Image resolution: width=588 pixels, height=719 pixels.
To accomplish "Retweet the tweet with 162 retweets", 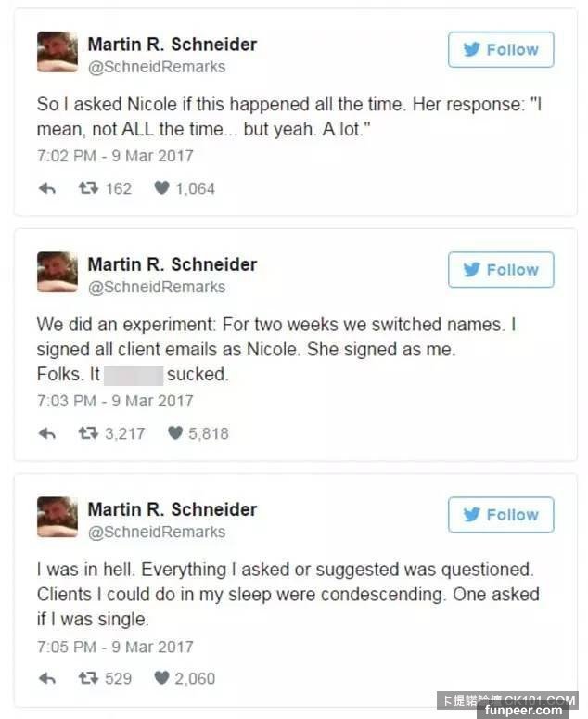I will [88, 188].
